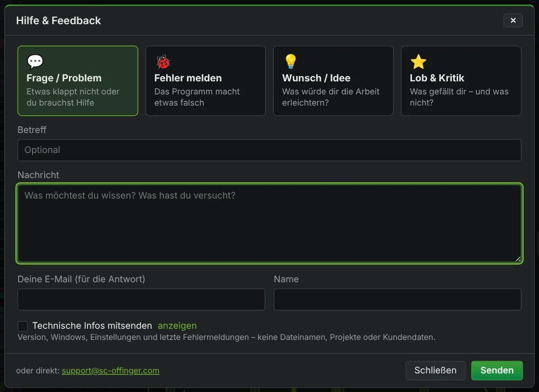
Task: Click the 'Betreff' field label
Action: (x=32, y=130)
